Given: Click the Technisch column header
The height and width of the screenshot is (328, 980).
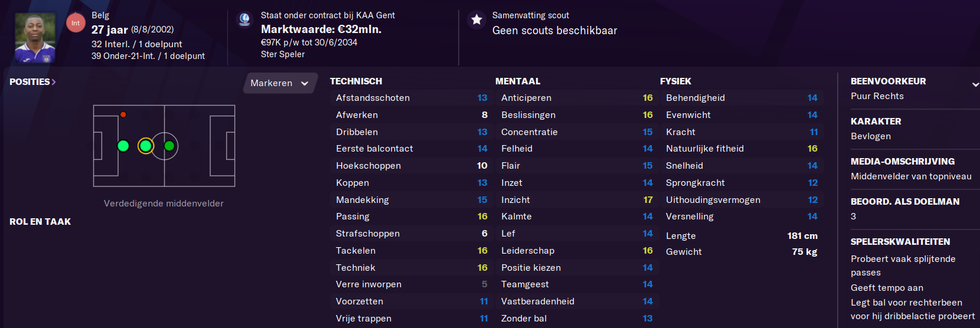Looking at the screenshot, I should [356, 81].
